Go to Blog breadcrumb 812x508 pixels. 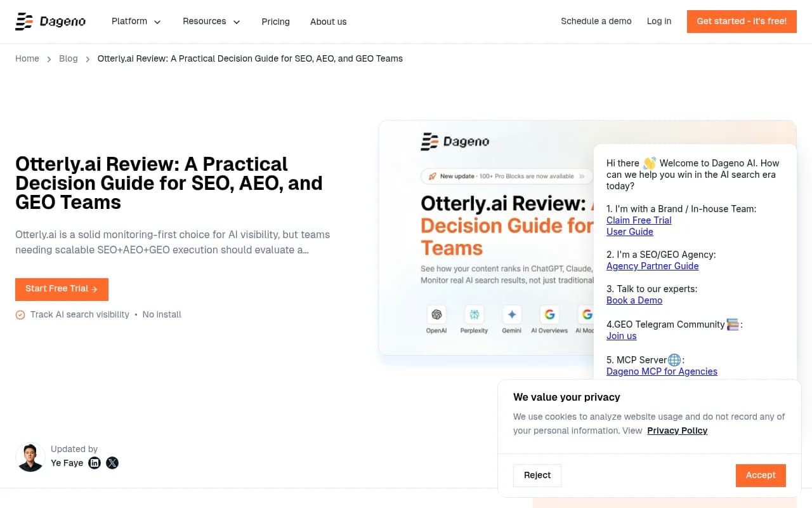tap(69, 58)
